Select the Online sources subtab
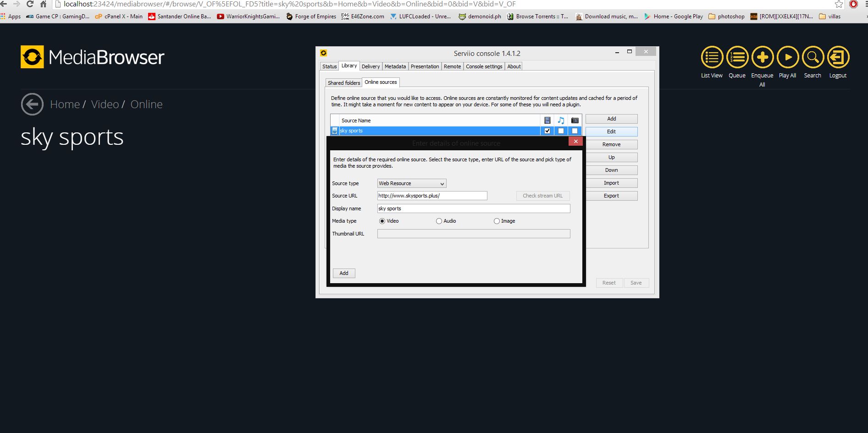This screenshot has height=433, width=868. [x=381, y=82]
